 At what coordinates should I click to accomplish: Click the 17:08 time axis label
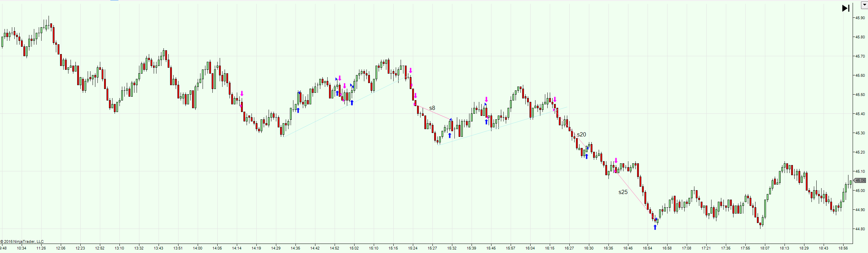pos(687,248)
